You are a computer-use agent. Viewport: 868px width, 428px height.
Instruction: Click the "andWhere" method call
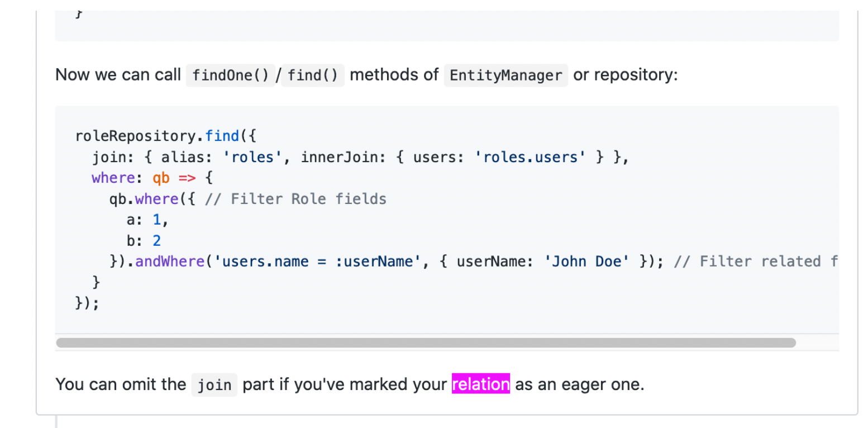(170, 261)
